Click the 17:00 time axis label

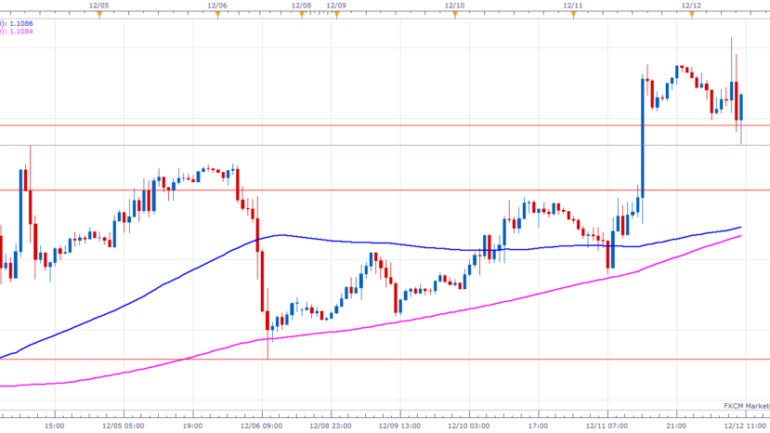click(538, 426)
